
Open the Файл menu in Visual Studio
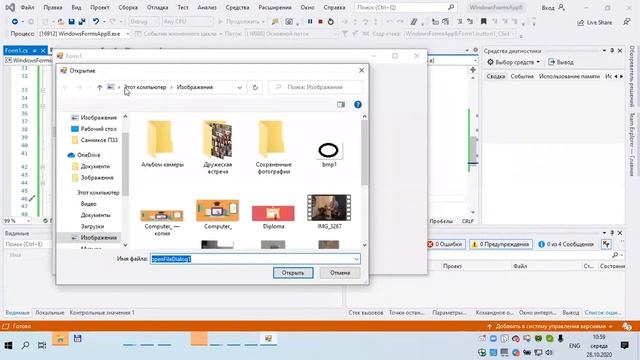click(27, 7)
